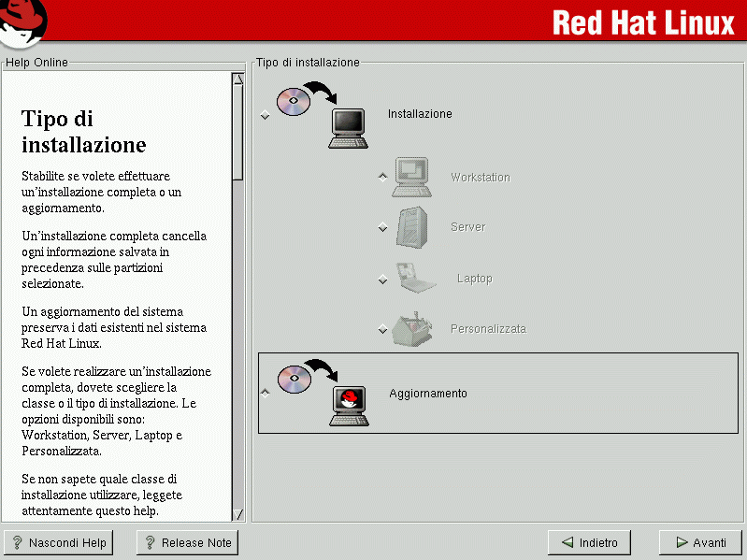This screenshot has width=747, height=560.
Task: Click the Aggiornamento label text
Action: (427, 394)
